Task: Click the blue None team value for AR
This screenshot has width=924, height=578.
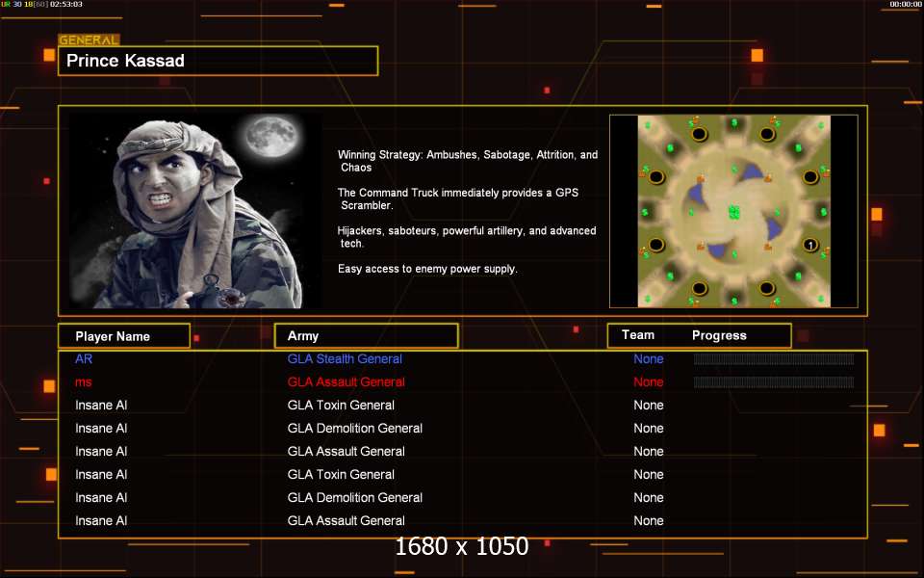Action: click(x=648, y=358)
